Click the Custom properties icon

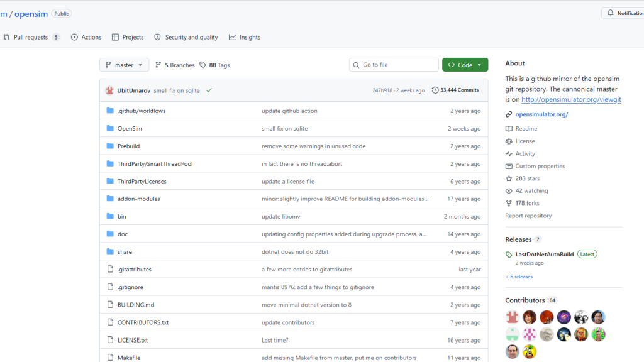pos(509,166)
